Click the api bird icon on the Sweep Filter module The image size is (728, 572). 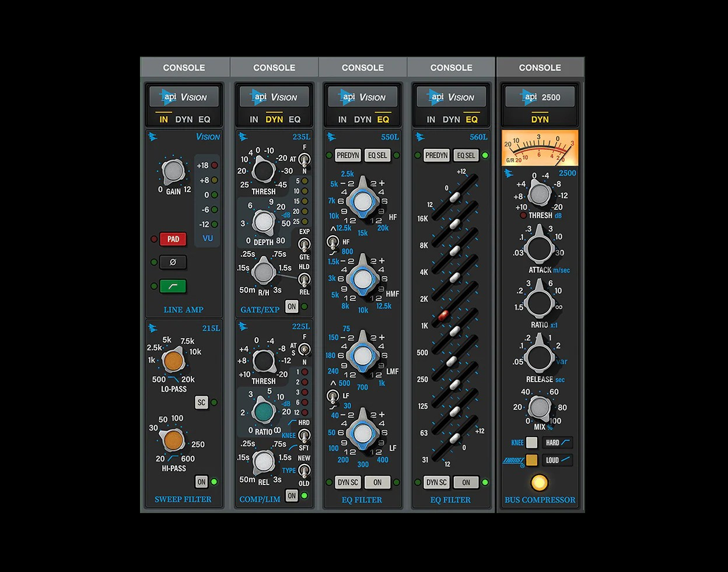(x=152, y=329)
